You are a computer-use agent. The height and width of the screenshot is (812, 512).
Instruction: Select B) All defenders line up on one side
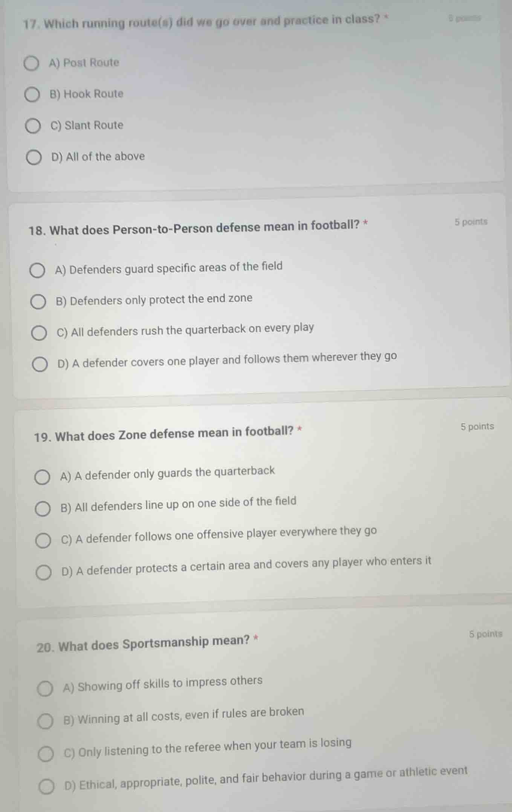tap(42, 508)
